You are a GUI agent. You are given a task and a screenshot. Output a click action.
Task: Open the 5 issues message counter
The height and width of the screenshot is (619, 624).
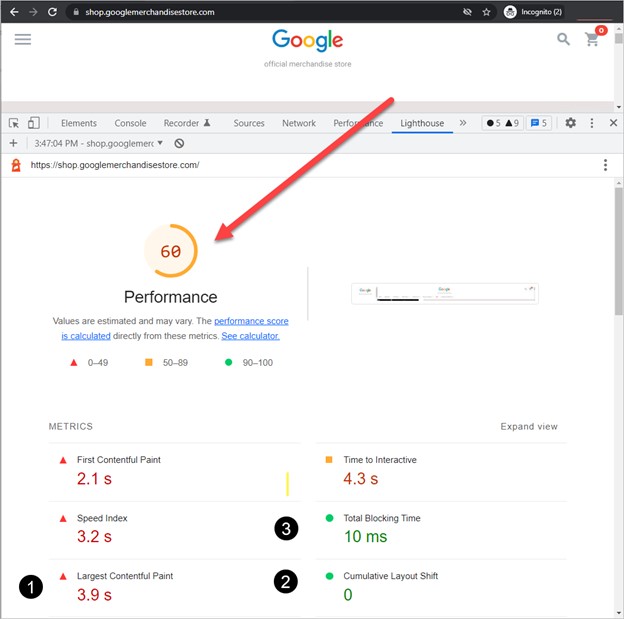(x=539, y=123)
